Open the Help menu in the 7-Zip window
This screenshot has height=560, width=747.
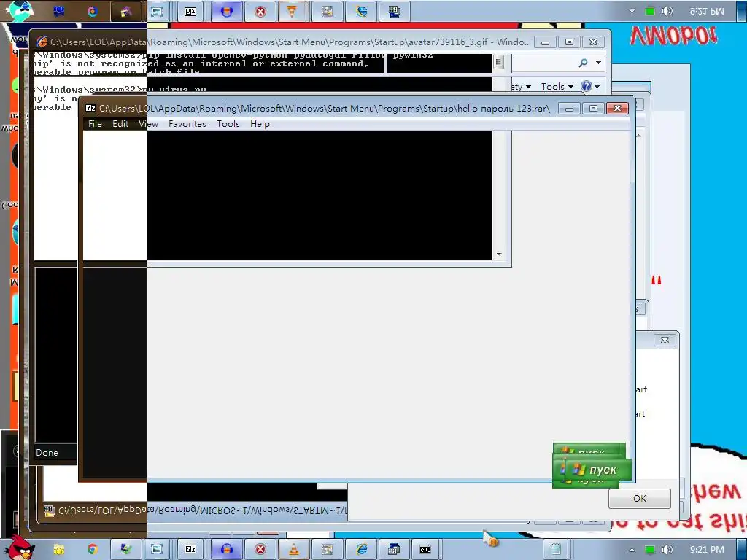[260, 124]
